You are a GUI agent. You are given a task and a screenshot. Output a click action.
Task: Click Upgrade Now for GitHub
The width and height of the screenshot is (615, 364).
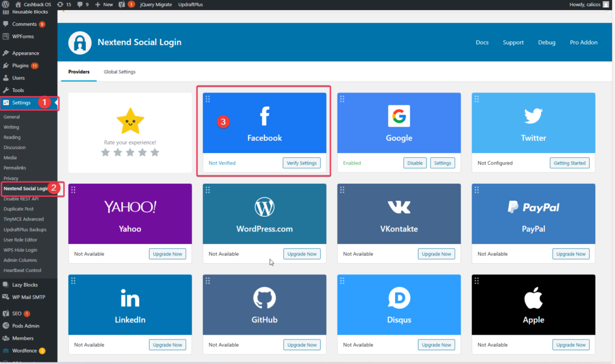tap(302, 345)
